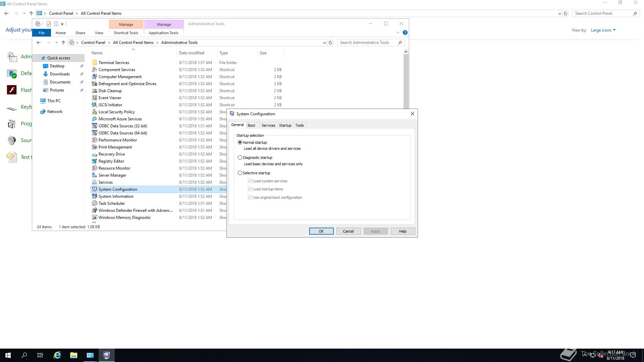Open recent locations dropdown in Administrative Tools
Viewport: 644px width, 362px height.
[x=56, y=43]
